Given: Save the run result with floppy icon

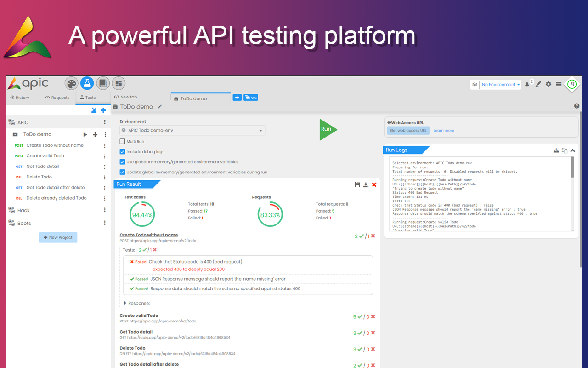Looking at the screenshot, I should click(x=357, y=184).
